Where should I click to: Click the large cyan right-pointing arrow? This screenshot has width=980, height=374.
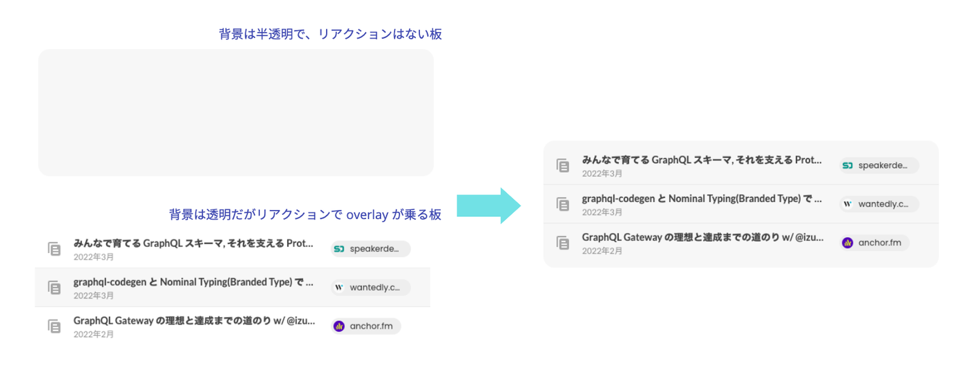click(x=488, y=205)
